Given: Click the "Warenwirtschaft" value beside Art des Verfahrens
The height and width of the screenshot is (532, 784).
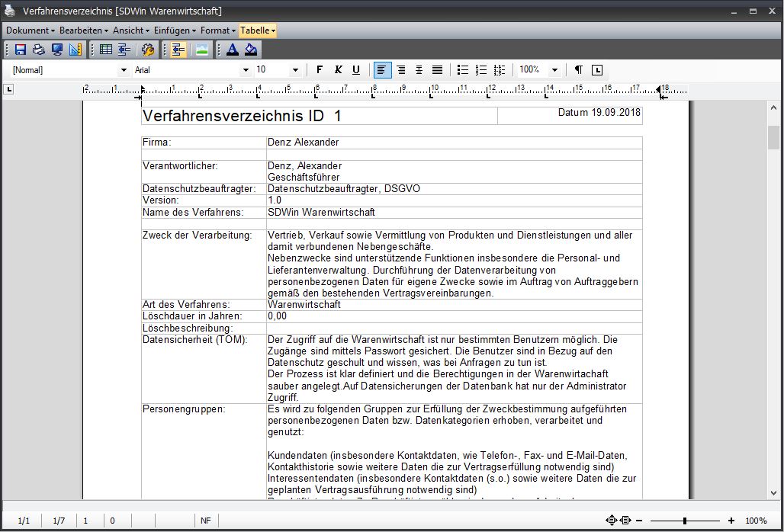Looking at the screenshot, I should click(304, 305).
